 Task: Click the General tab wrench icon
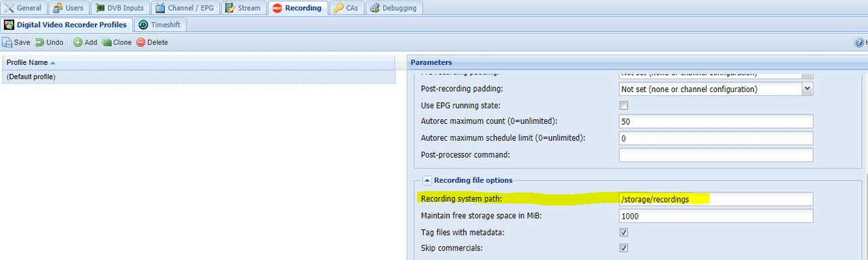tap(9, 8)
